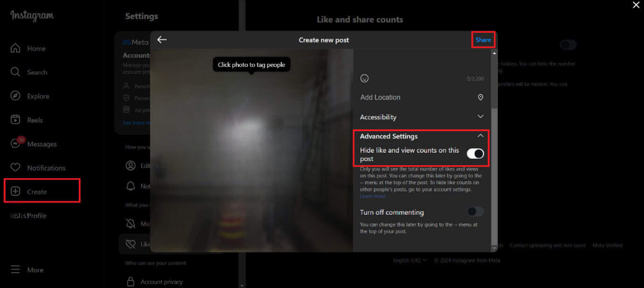Click the blurred photo to tag people
The height and width of the screenshot is (288, 644).
tap(252, 150)
